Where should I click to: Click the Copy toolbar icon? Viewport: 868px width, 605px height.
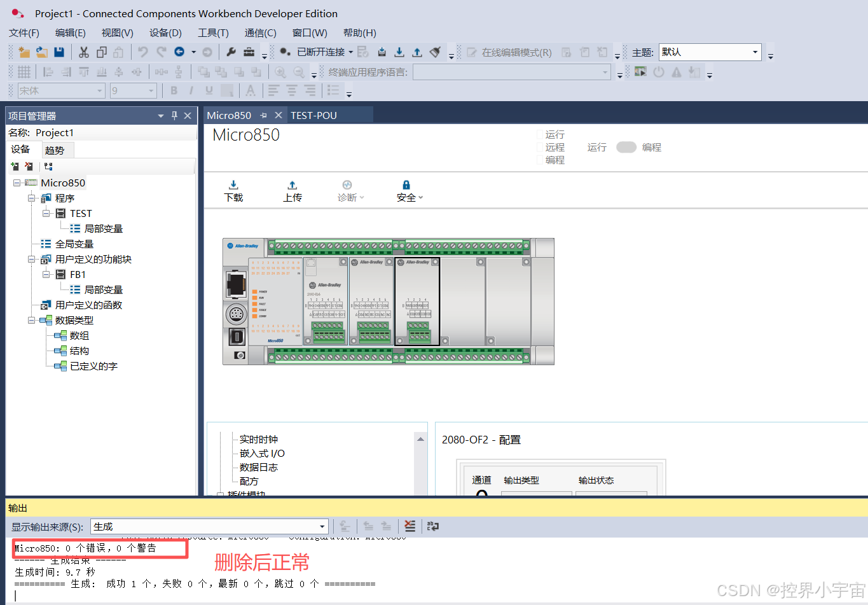click(102, 52)
